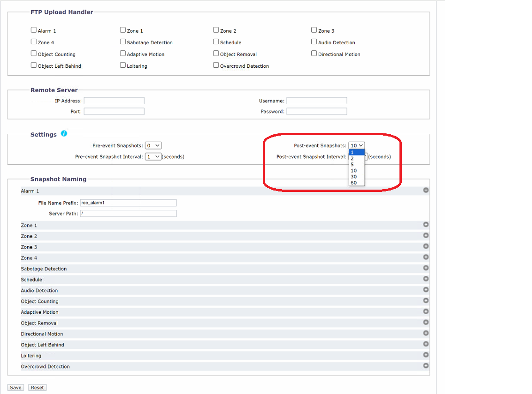Viewport: 532px width, 394px height.
Task: Expand Object Counting naming plus icon
Action: [x=426, y=301]
